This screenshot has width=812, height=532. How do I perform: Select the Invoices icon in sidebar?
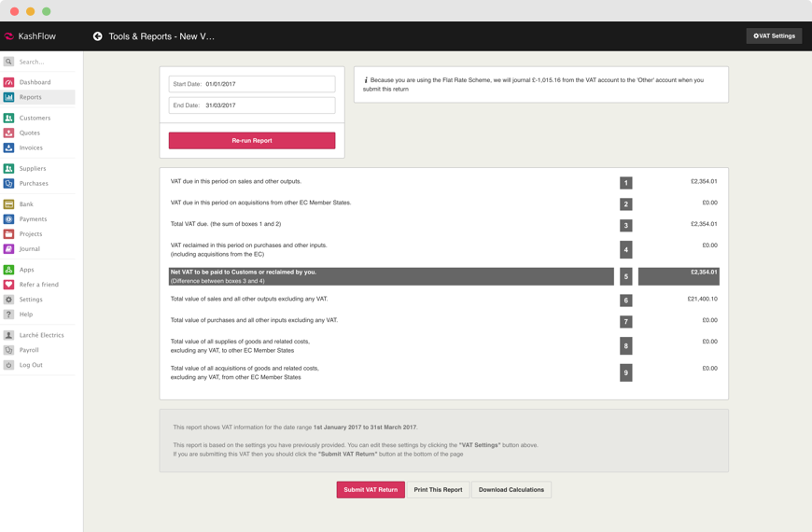click(8, 147)
